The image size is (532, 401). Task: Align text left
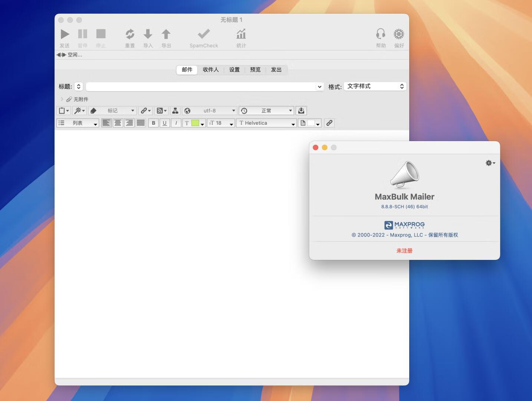(x=106, y=123)
